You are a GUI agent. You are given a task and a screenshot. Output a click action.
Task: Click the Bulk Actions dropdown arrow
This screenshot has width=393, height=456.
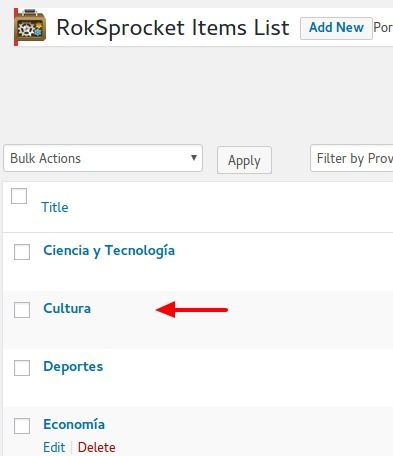click(x=194, y=157)
